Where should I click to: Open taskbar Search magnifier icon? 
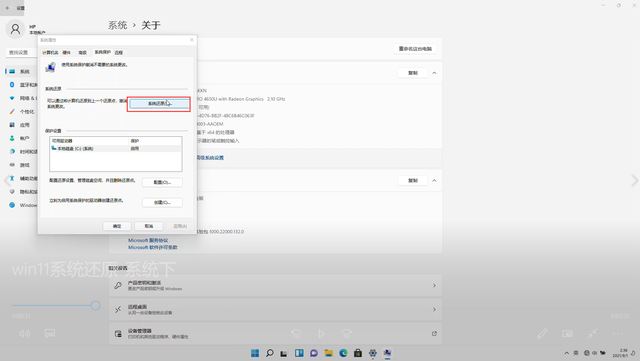(x=269, y=353)
